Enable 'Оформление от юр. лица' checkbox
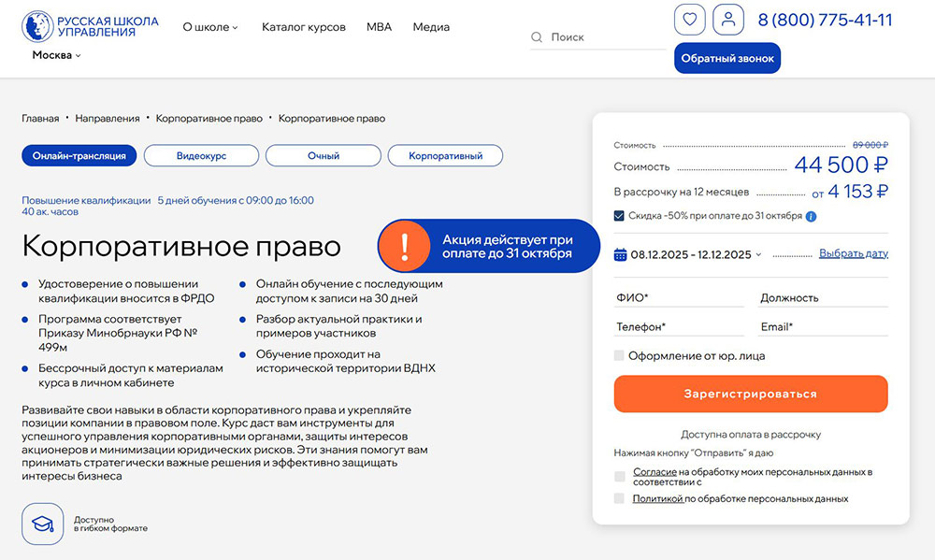The image size is (935, 560). tap(620, 355)
